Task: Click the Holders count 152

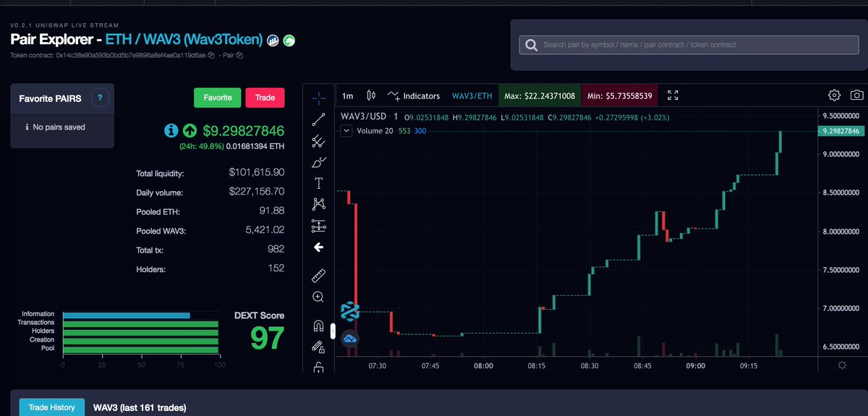Action: click(x=276, y=269)
